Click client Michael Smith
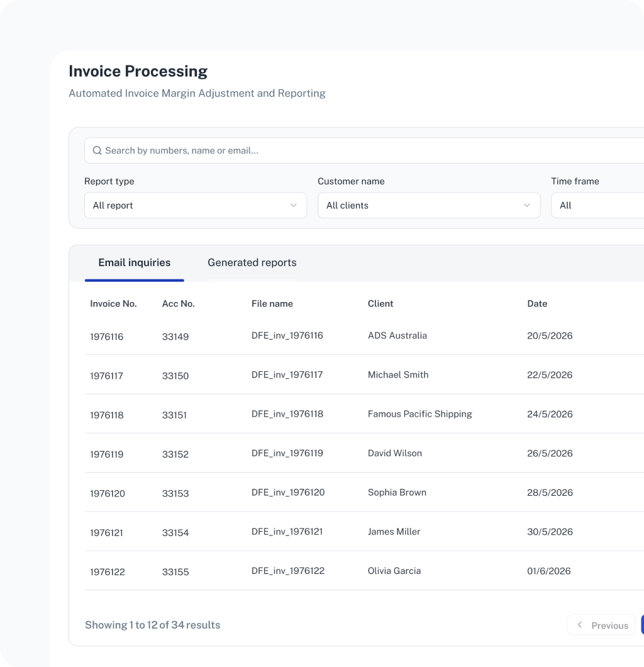 398,375
